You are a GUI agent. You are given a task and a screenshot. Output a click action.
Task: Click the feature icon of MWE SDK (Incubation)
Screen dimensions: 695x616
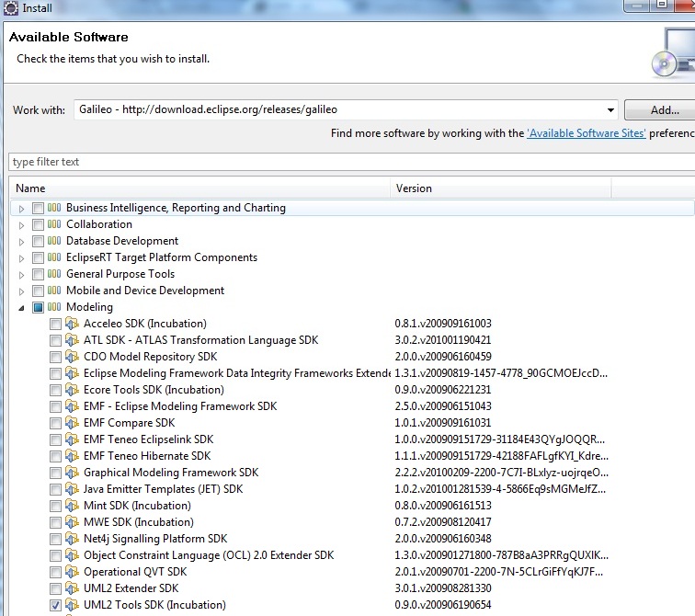[x=72, y=521]
